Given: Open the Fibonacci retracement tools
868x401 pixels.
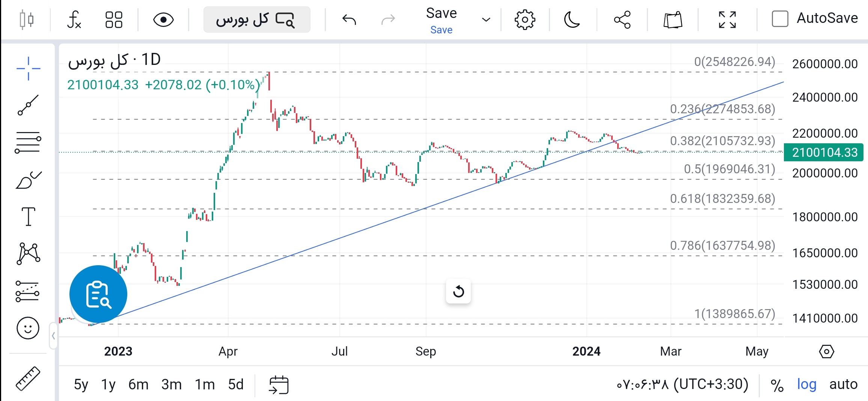Looking at the screenshot, I should click(x=28, y=143).
